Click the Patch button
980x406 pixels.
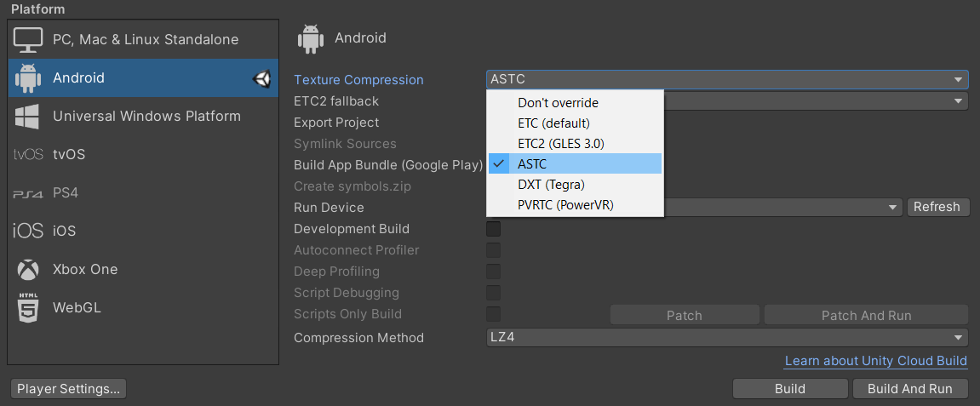click(x=685, y=316)
